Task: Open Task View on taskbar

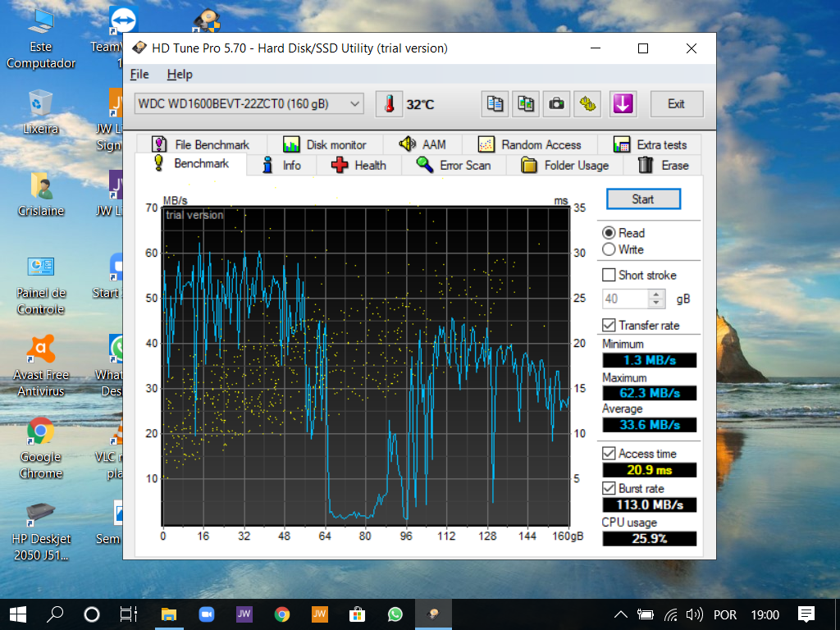Action: tap(129, 614)
